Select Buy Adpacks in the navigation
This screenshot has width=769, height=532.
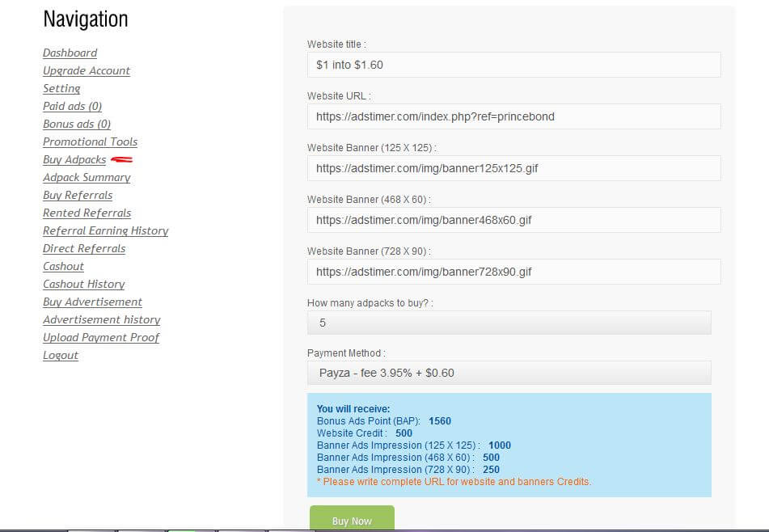coord(74,160)
